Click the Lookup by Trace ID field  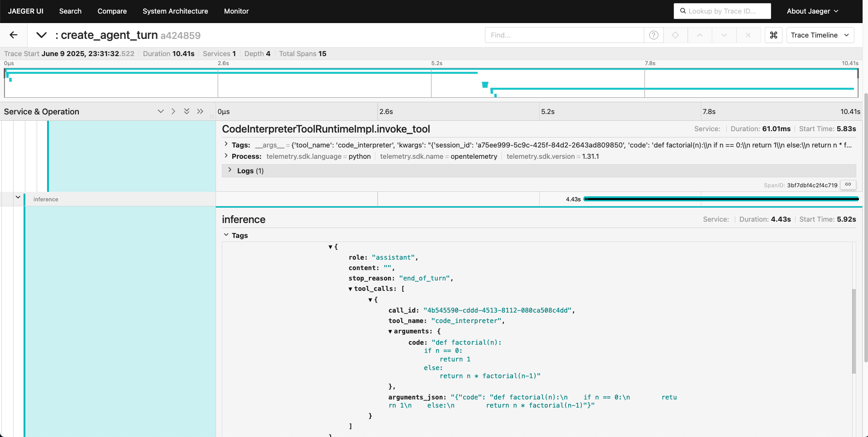pyautogui.click(x=722, y=11)
